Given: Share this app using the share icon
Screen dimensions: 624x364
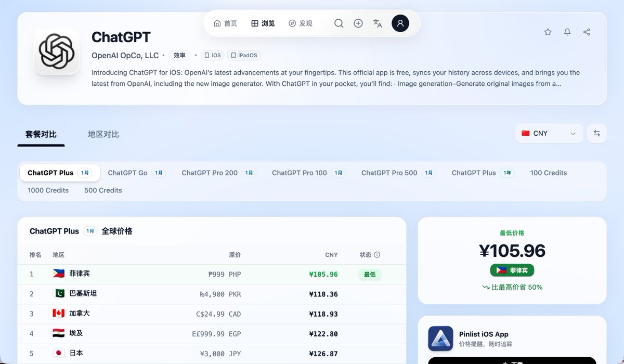Looking at the screenshot, I should 587,32.
